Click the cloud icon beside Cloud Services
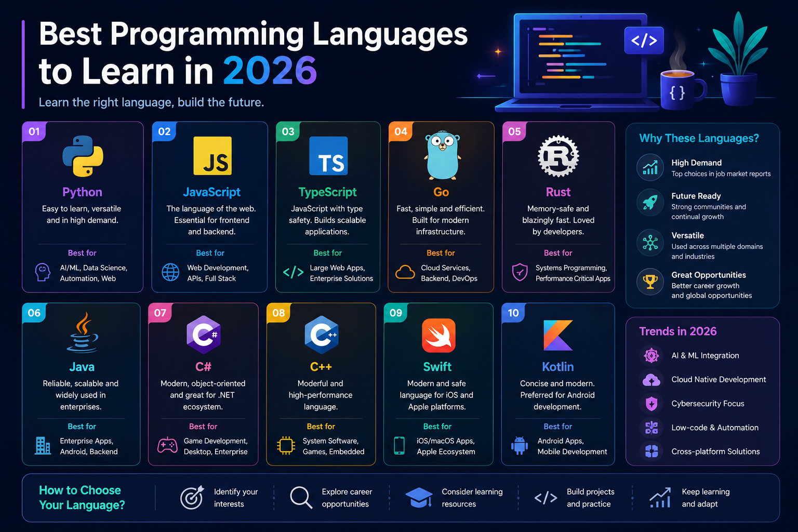 [405, 272]
